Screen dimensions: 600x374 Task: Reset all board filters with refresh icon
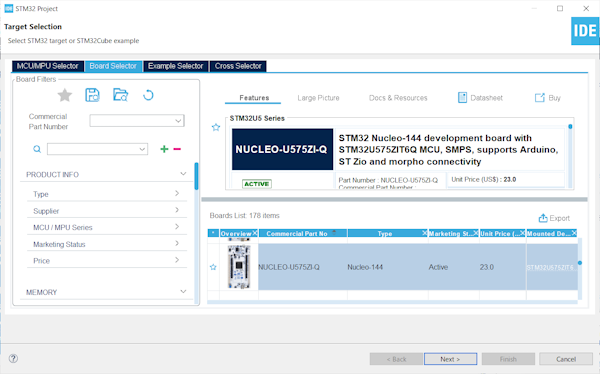click(148, 95)
